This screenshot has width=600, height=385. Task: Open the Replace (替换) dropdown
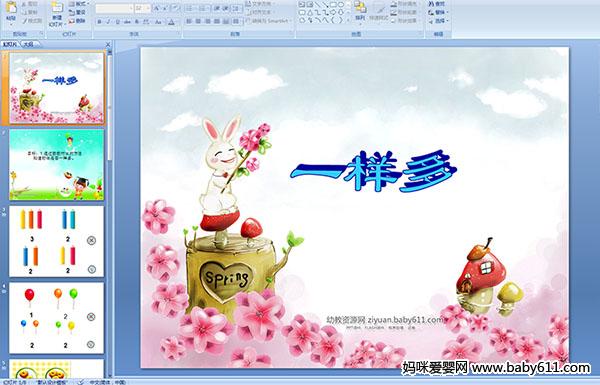438,12
